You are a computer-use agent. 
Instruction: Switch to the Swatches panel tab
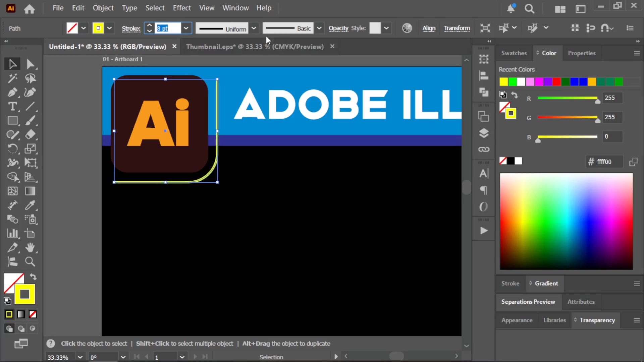(x=514, y=53)
